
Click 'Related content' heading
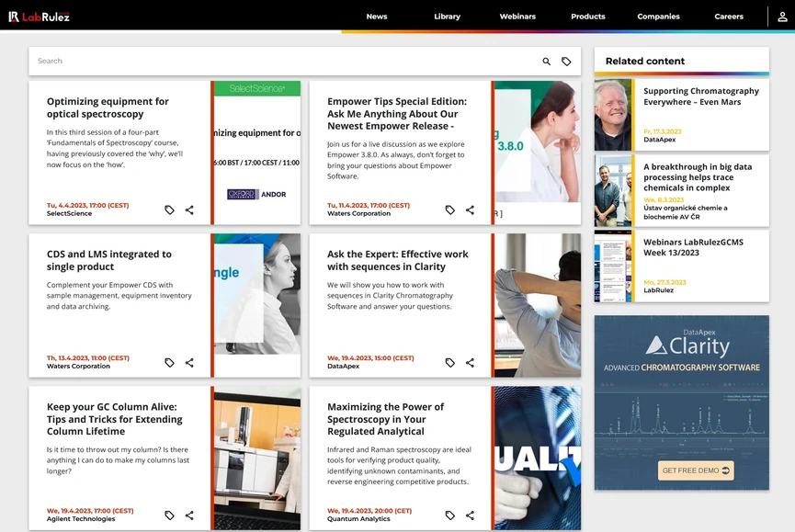[645, 61]
